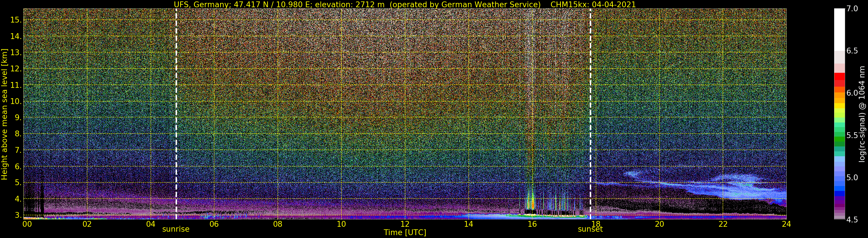
Task: Click the time axis tick "10"
Action: (341, 224)
